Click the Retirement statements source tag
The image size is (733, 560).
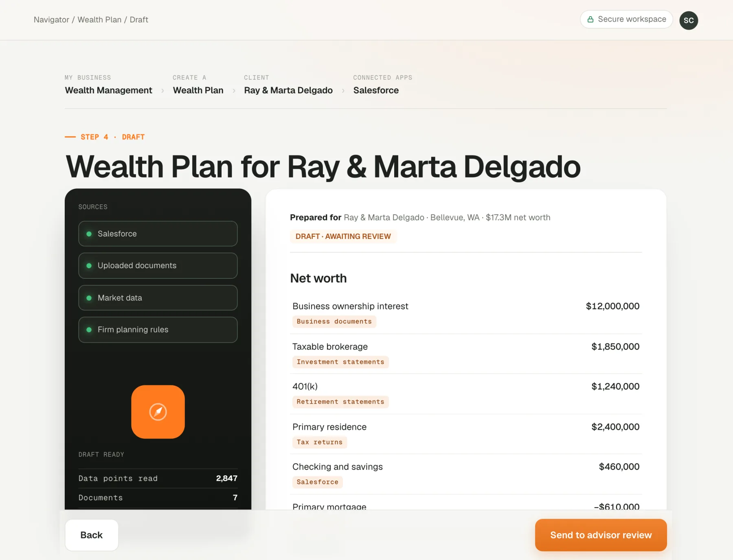point(340,402)
